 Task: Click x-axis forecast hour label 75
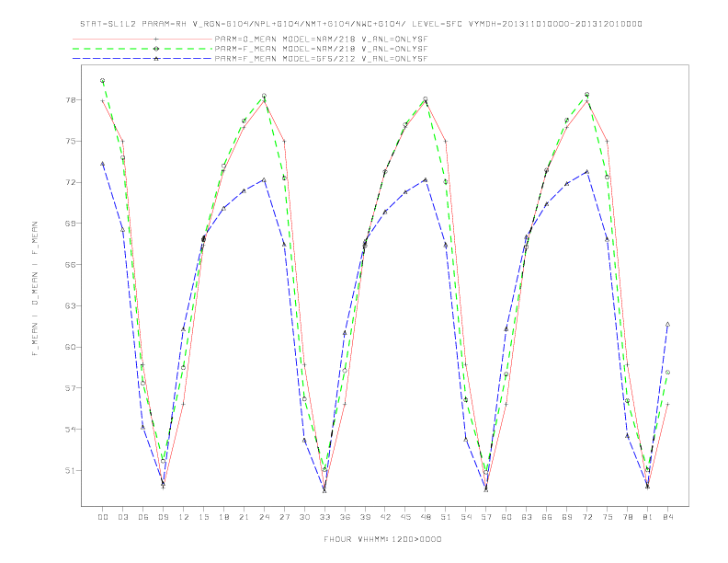click(608, 517)
